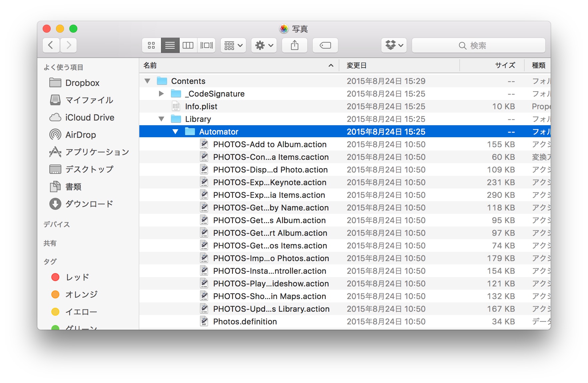Select PHOTOS-Imp...o Photos.action file name
Viewport: 588px width, 383px height.
[271, 258]
